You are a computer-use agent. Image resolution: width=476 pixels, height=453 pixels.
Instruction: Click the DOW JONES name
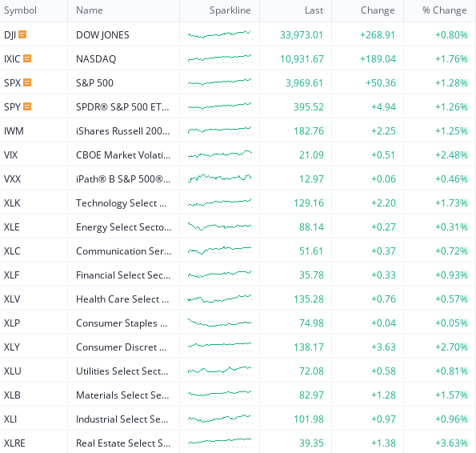102,35
